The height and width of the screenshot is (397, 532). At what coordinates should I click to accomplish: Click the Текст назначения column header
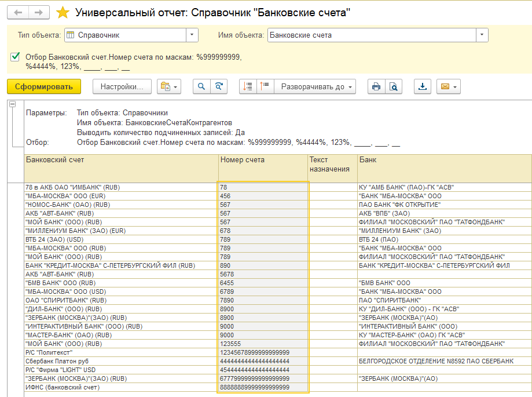point(332,168)
